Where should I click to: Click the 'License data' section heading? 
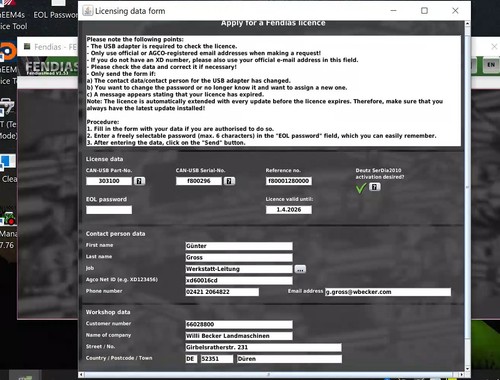(x=104, y=159)
